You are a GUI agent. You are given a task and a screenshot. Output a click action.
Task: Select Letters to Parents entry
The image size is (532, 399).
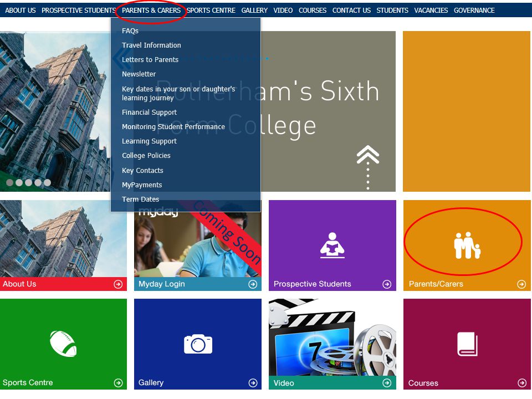pos(150,60)
